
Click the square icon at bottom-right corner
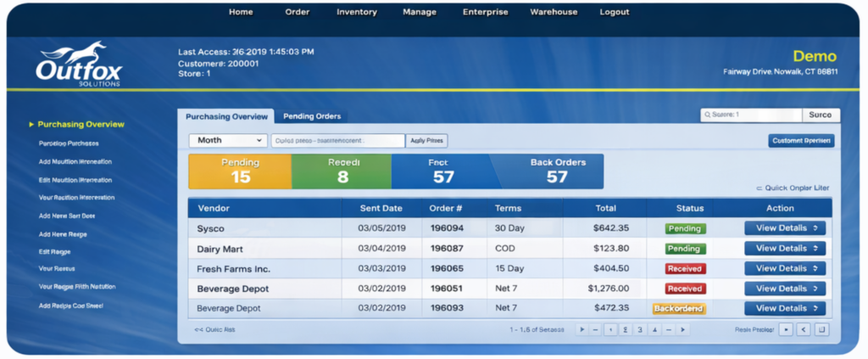coord(821,329)
